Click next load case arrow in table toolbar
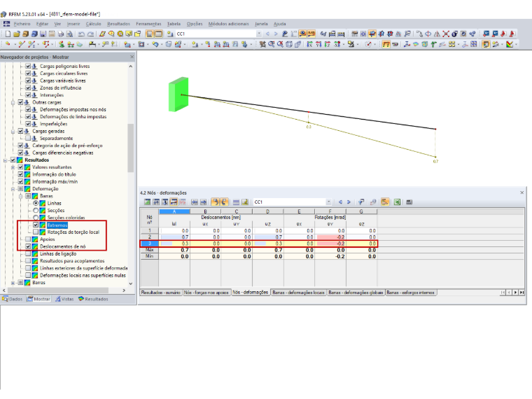The width and height of the screenshot is (532, 399). [x=349, y=202]
